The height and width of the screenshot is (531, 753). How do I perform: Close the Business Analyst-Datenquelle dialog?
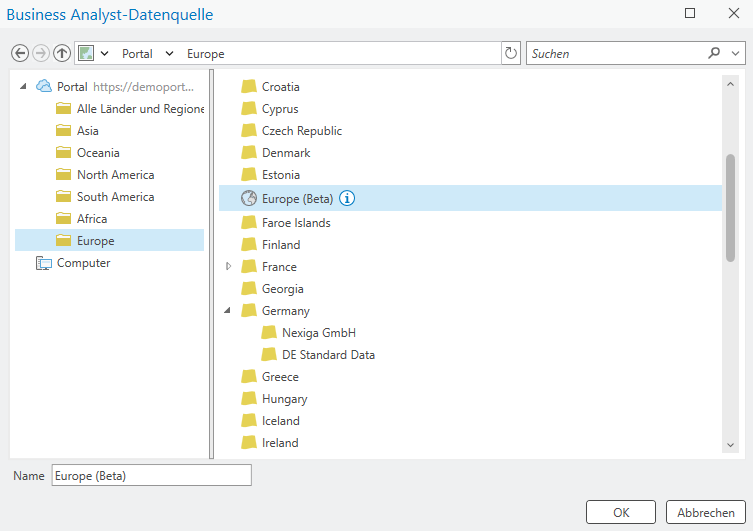[x=734, y=13]
